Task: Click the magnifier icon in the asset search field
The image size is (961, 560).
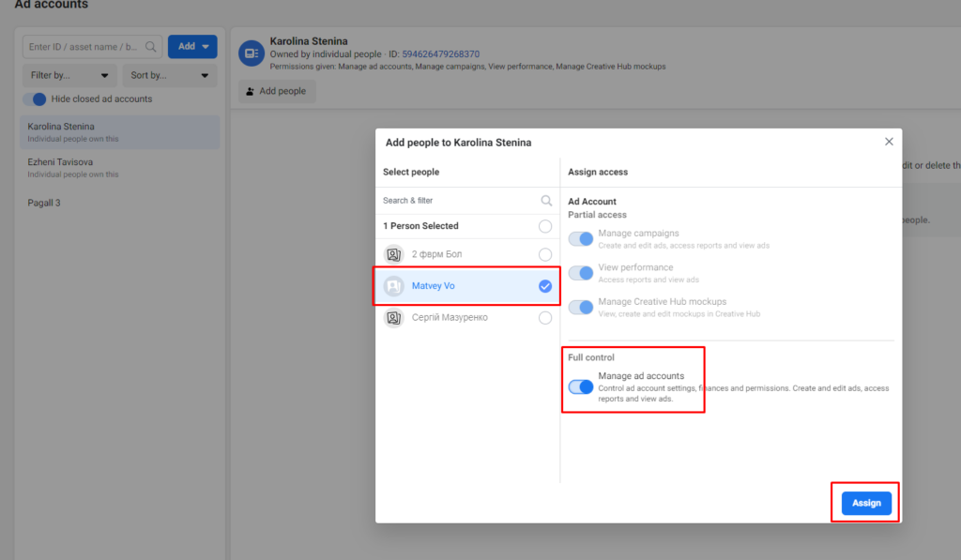Action: tap(151, 45)
